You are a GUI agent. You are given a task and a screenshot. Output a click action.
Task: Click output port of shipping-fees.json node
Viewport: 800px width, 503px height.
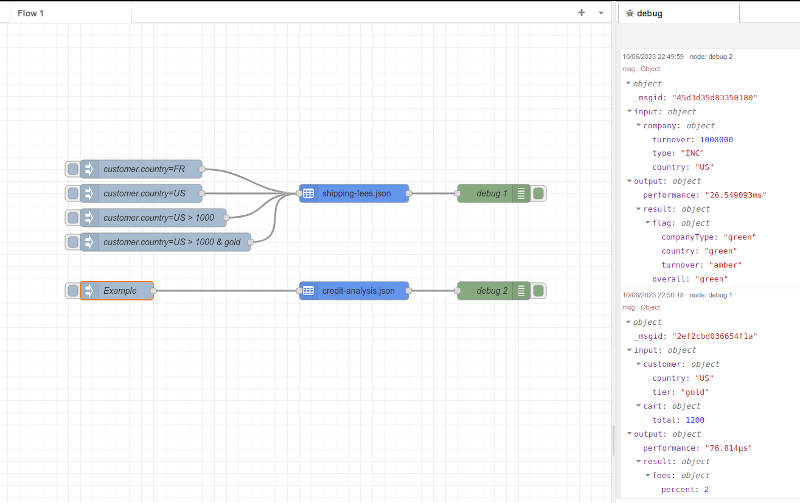pyautogui.click(x=409, y=193)
